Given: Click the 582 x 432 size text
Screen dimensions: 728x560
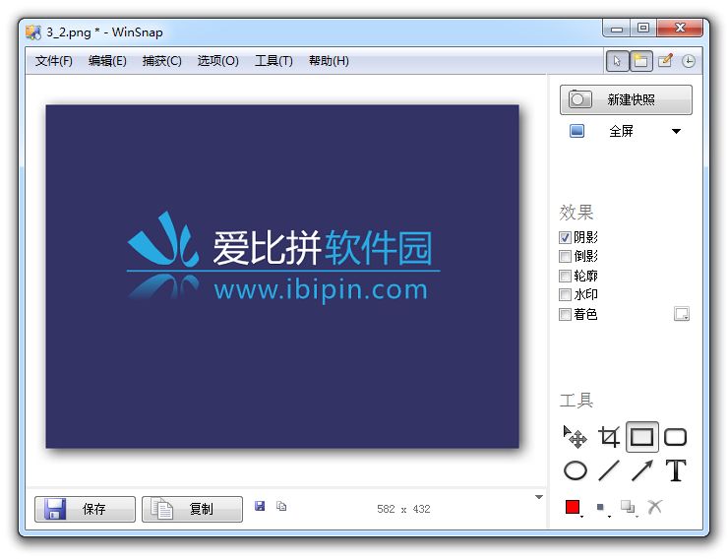Looking at the screenshot, I should coord(403,509).
